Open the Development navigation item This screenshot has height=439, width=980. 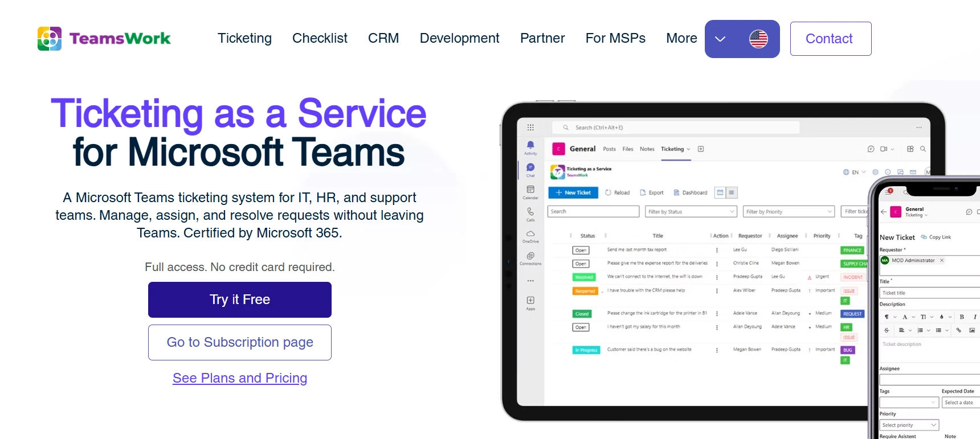(x=459, y=38)
